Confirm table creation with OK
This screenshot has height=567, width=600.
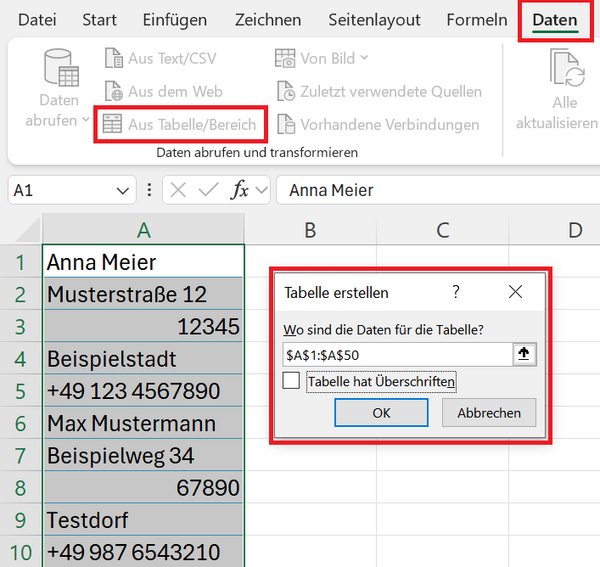381,412
